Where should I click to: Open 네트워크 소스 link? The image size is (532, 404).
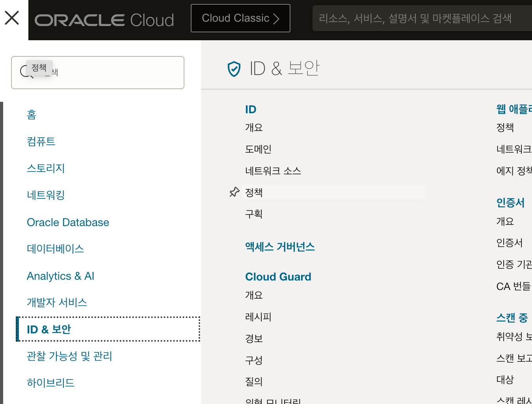point(273,171)
